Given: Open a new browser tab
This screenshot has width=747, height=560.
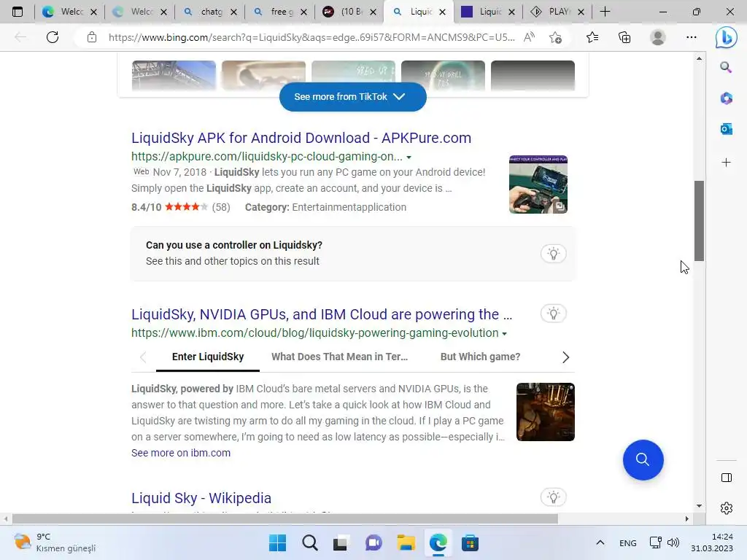Looking at the screenshot, I should pyautogui.click(x=605, y=12).
